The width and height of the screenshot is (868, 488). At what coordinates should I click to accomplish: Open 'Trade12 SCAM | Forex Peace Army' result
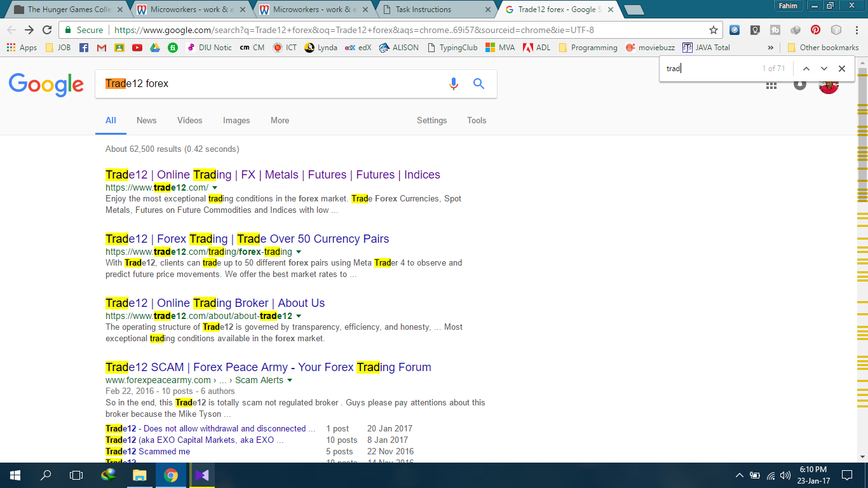click(268, 367)
